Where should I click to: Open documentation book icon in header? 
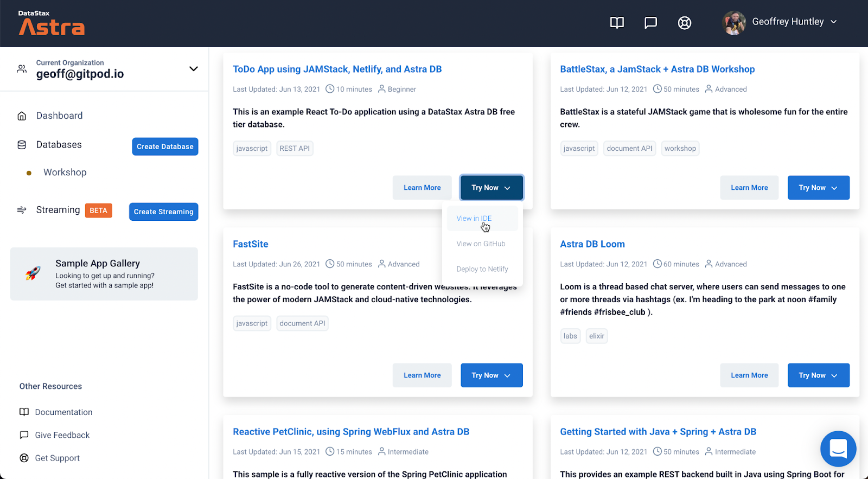[617, 23]
